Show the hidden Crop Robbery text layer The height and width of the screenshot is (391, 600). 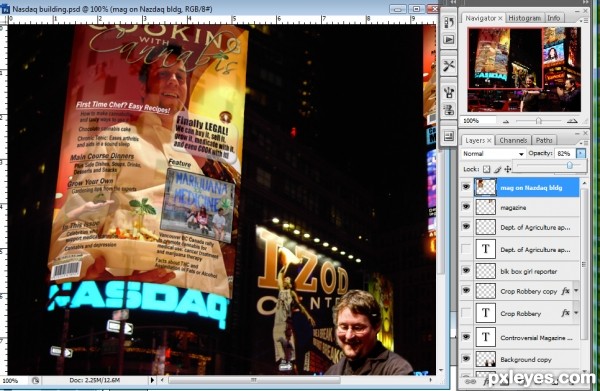466,313
